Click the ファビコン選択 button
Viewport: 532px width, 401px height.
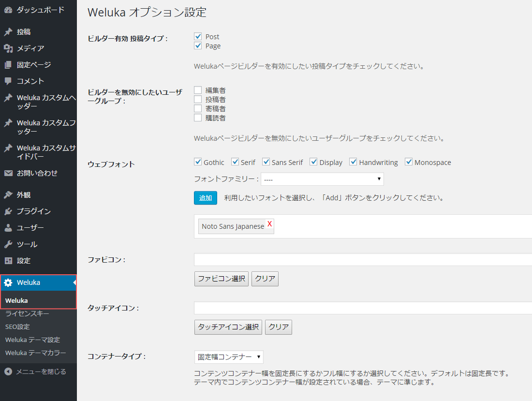coord(222,279)
